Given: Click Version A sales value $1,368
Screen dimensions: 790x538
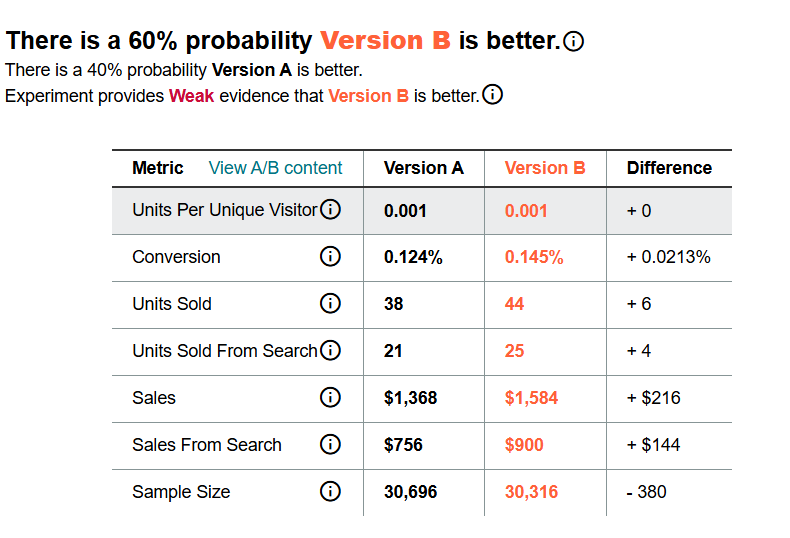Looking at the screenshot, I should [x=410, y=398].
